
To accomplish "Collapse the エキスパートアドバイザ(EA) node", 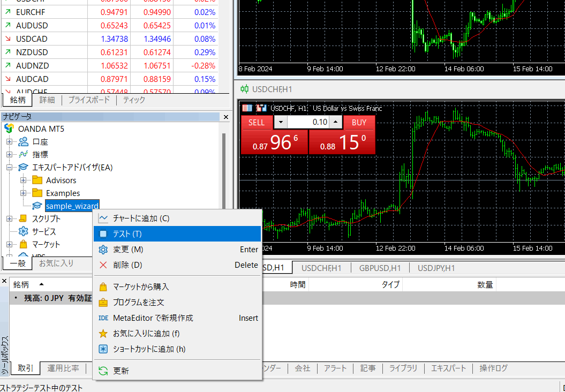I will point(9,167).
